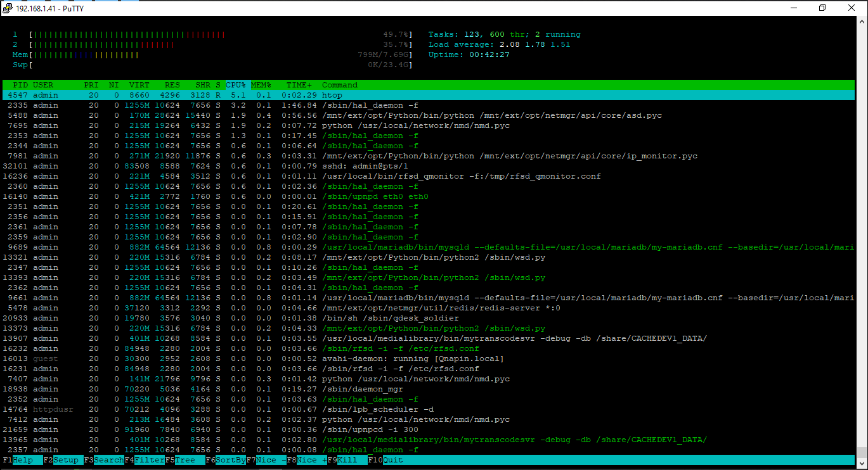
Task: Sort by the MEM% column header
Action: 261,85
